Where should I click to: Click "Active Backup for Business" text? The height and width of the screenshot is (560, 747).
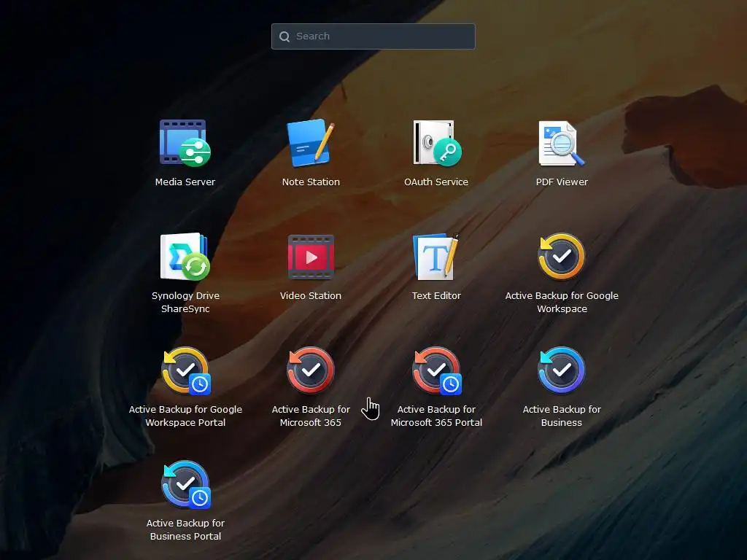[x=562, y=416]
